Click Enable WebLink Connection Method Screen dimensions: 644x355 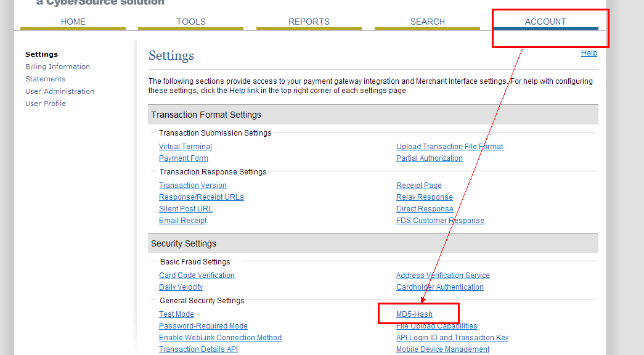(220, 338)
